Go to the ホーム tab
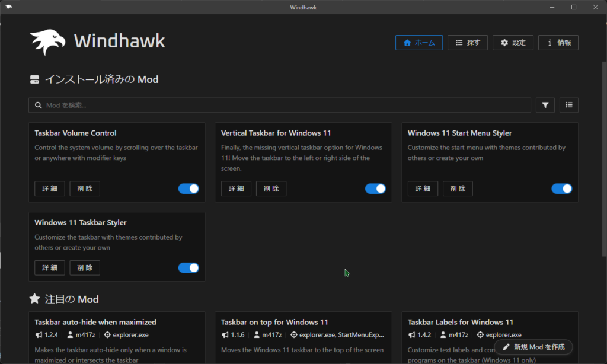The image size is (607, 364). [x=418, y=43]
